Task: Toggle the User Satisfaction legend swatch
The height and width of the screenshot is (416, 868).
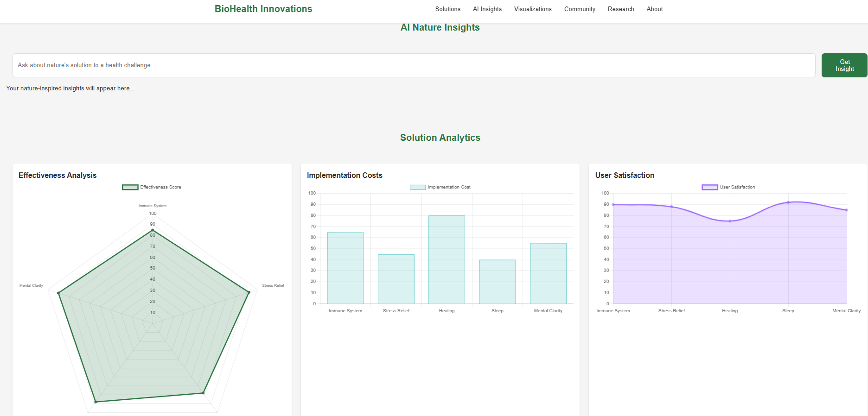Action: pyautogui.click(x=710, y=187)
